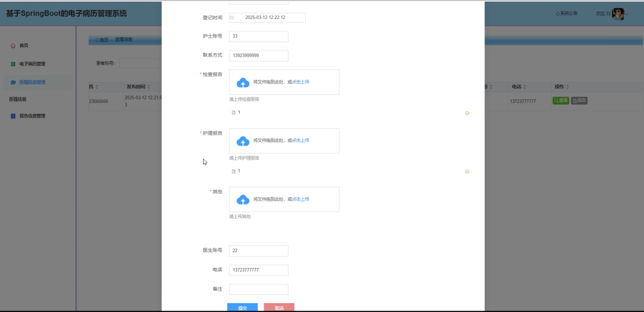
Task: Click the file icon under 护理报告 upload
Action: (234, 171)
